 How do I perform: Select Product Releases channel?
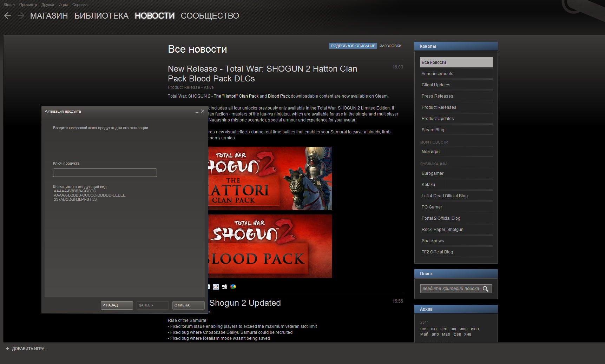(457, 107)
